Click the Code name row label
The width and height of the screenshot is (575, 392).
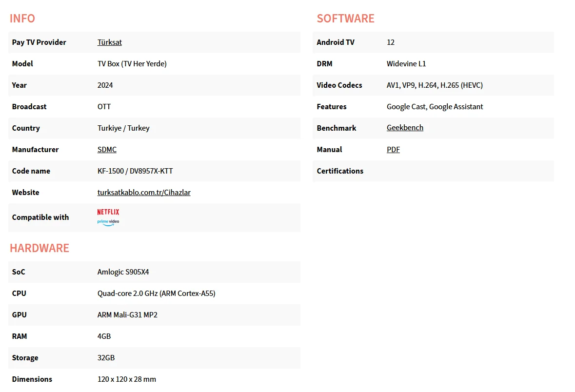pyautogui.click(x=31, y=171)
